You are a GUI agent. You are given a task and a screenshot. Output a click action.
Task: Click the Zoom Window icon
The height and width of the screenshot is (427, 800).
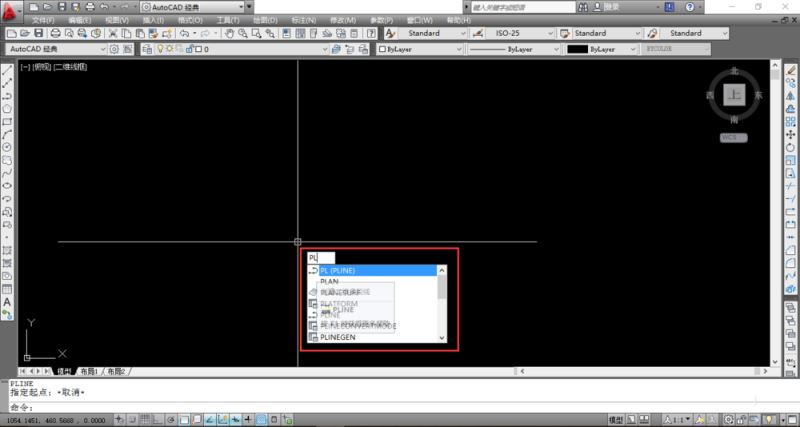coord(257,33)
